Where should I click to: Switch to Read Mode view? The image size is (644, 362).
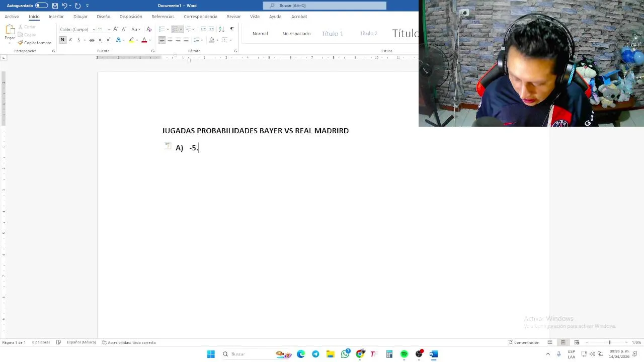(x=550, y=342)
